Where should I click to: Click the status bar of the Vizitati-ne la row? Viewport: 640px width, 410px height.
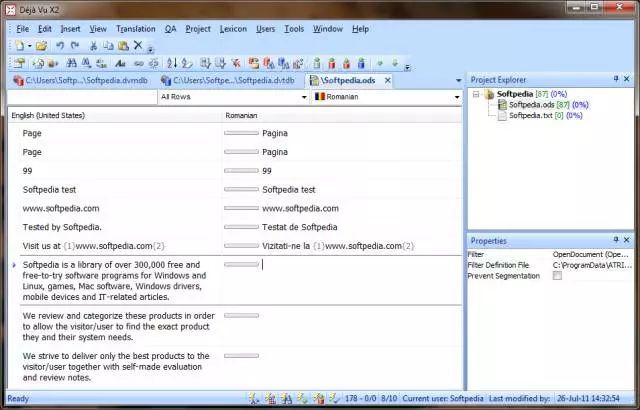[x=241, y=246]
